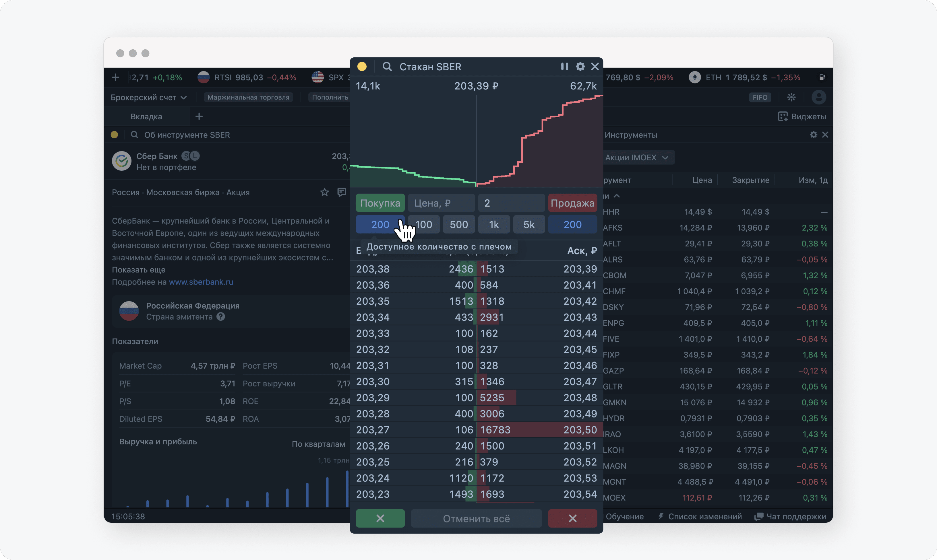Click bid price 203,30 in order book
937x560 pixels.
[x=373, y=382]
